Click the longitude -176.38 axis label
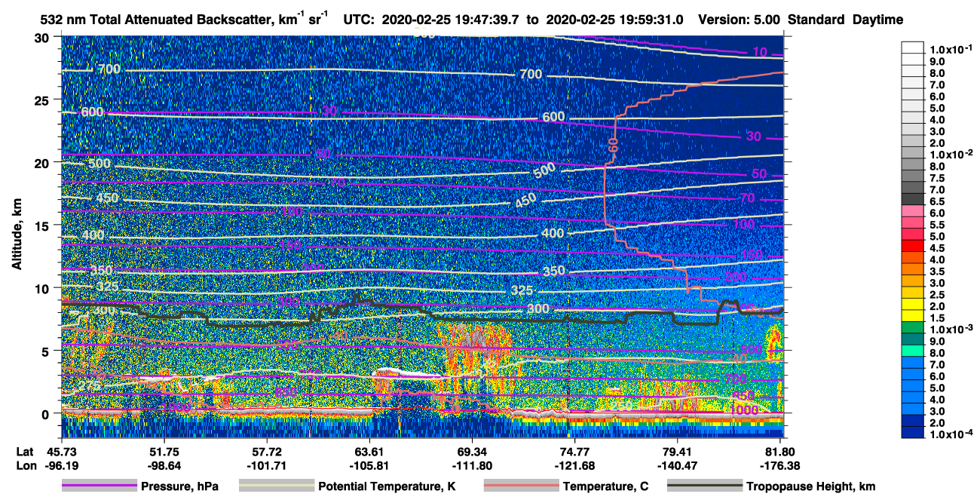Viewport: 980px width, 503px height. pos(781,465)
